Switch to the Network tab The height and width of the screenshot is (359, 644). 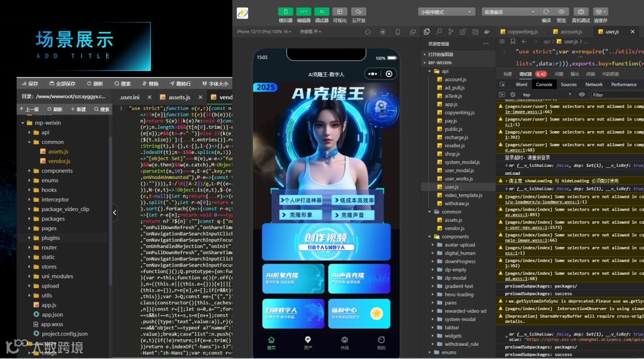(x=594, y=84)
